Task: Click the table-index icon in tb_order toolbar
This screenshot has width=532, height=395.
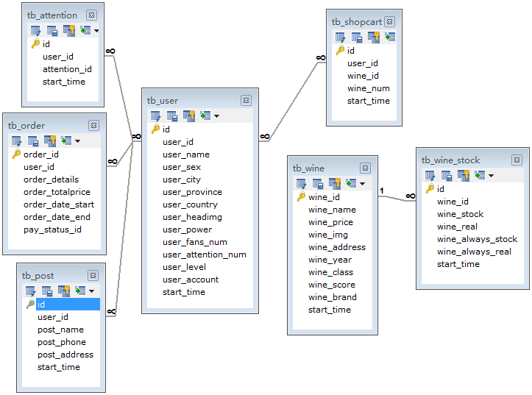Action: 33,141
